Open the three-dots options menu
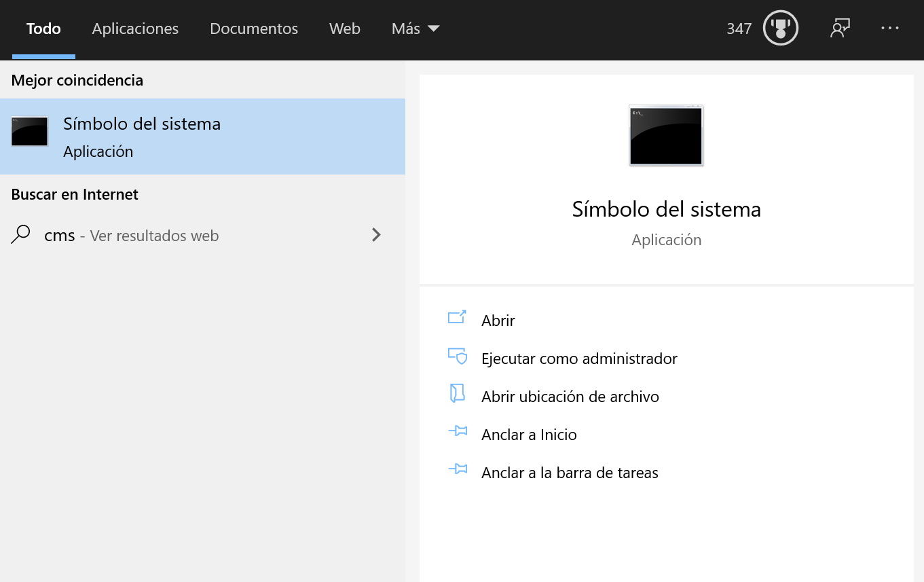 coord(889,29)
